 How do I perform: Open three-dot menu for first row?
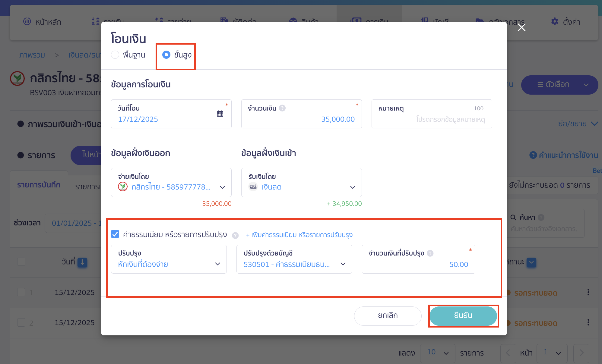(x=588, y=292)
